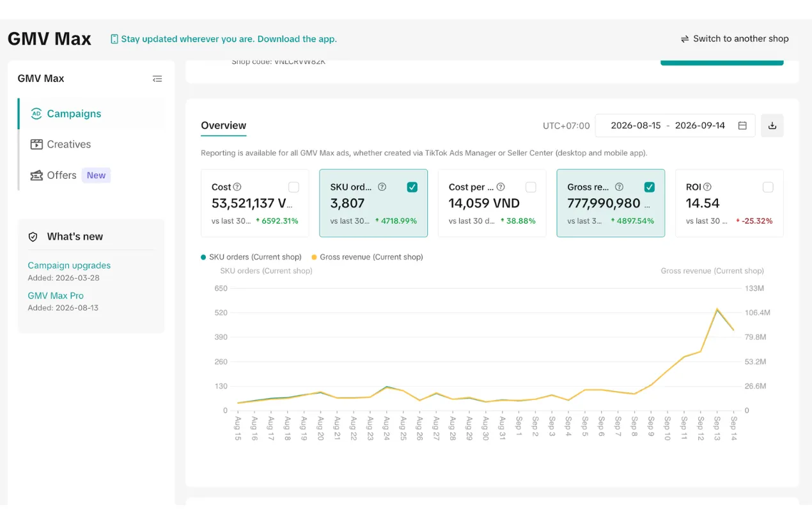Click the Campaigns AD icon
Image resolution: width=812 pixels, height=524 pixels.
point(36,114)
